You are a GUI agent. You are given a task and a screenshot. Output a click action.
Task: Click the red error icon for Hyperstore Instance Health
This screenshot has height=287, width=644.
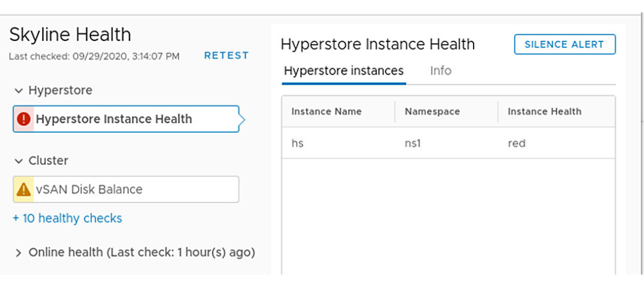click(25, 119)
